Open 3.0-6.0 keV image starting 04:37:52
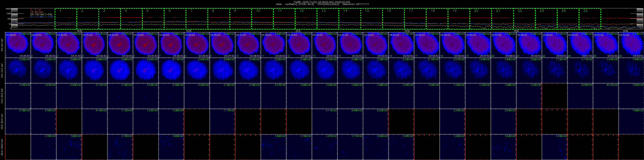The height and width of the screenshot is (160, 644). [x=248, y=45]
